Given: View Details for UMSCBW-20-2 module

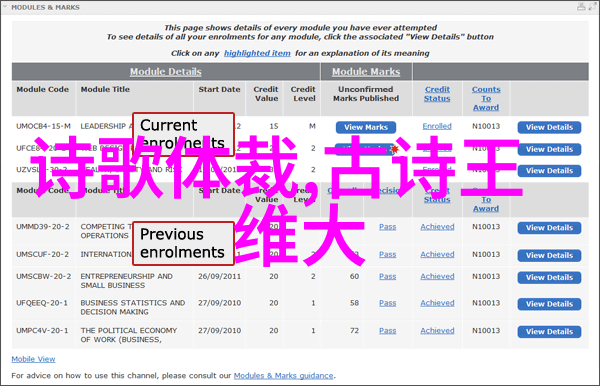Looking at the screenshot, I should [549, 277].
